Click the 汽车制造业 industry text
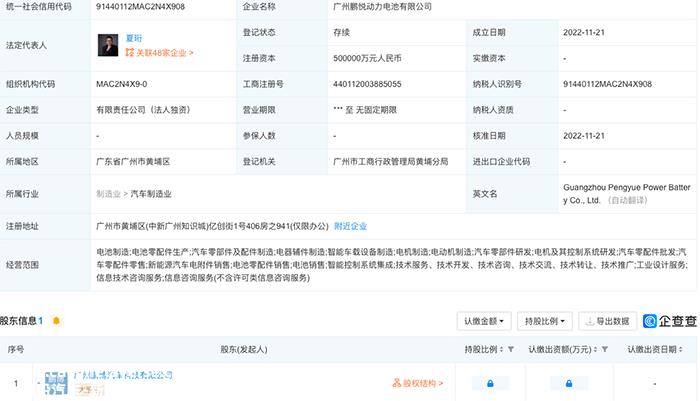700x401 pixels. tap(151, 194)
